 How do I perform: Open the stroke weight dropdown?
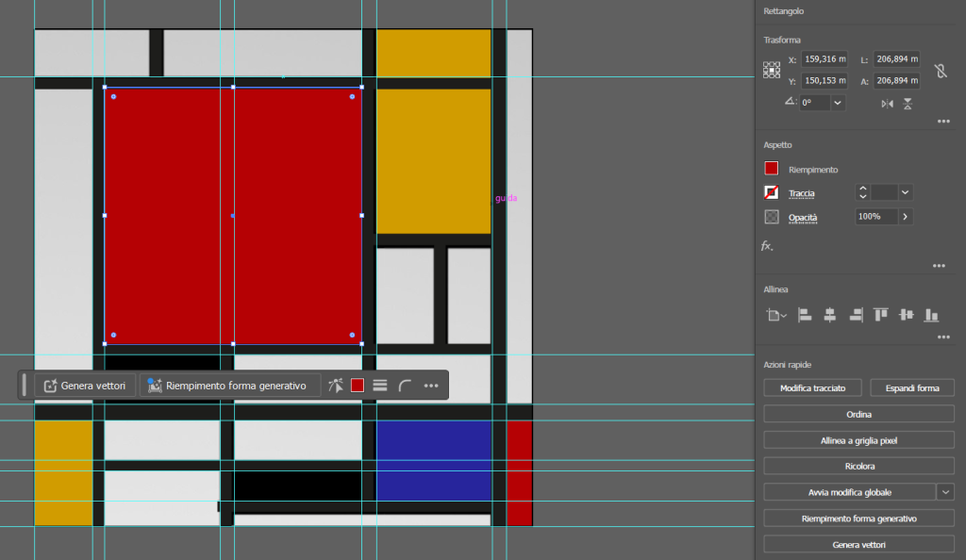click(x=906, y=192)
